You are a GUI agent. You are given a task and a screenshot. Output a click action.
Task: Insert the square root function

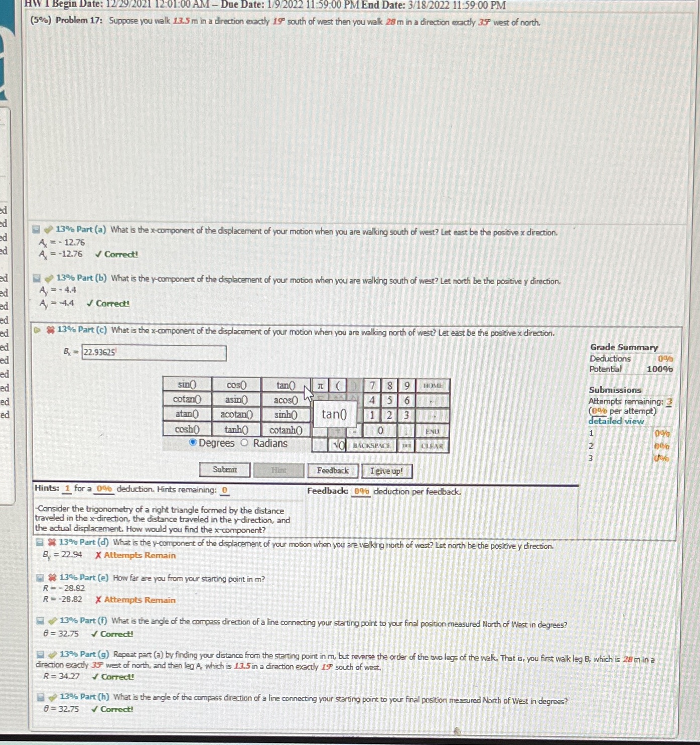pyautogui.click(x=338, y=445)
